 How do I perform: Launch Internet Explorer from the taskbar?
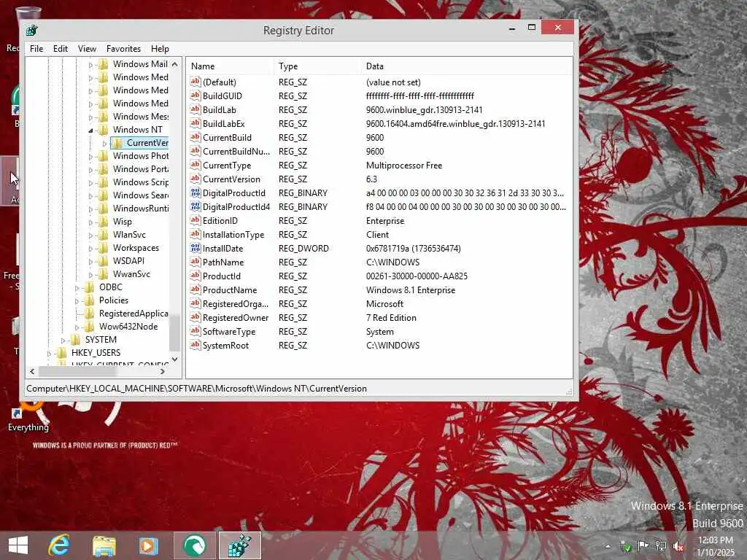(59, 545)
